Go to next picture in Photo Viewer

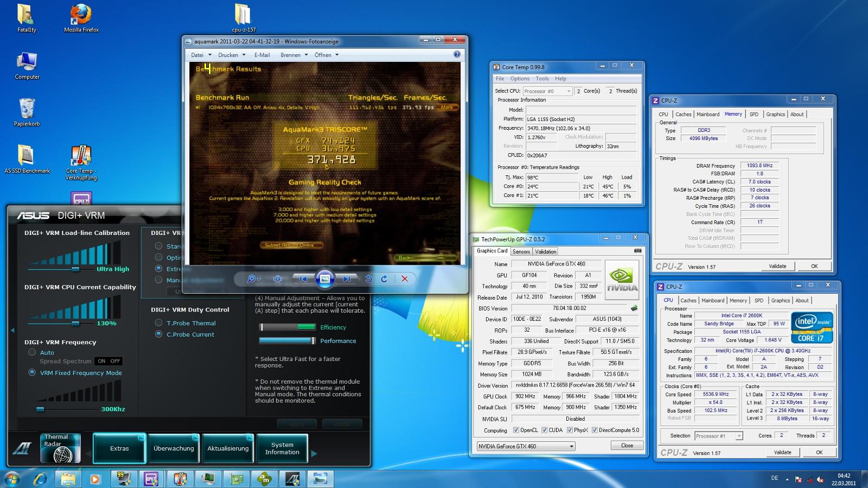(346, 279)
